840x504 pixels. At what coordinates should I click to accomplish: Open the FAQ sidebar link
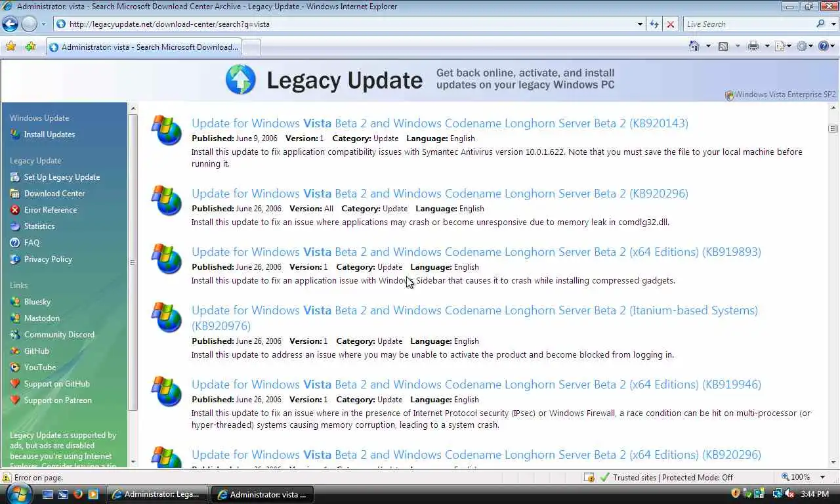(31, 243)
